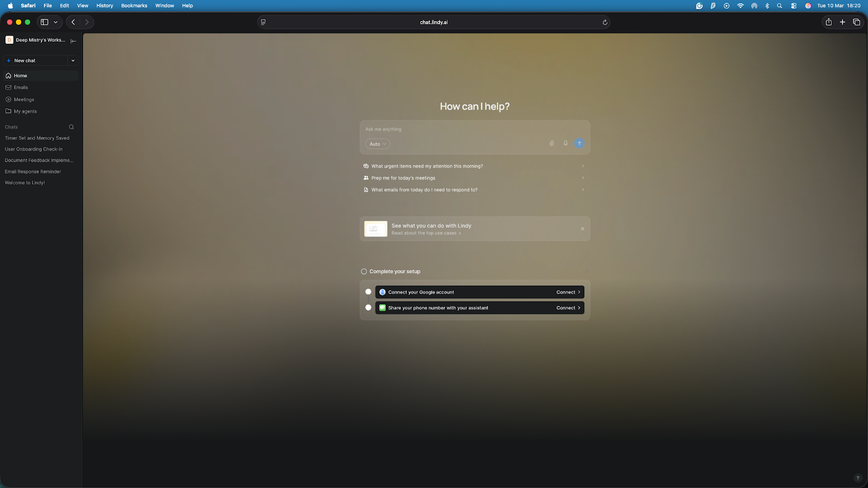The width and height of the screenshot is (868, 488).
Task: Click the chat.lindy.ai address bar
Action: tap(434, 22)
